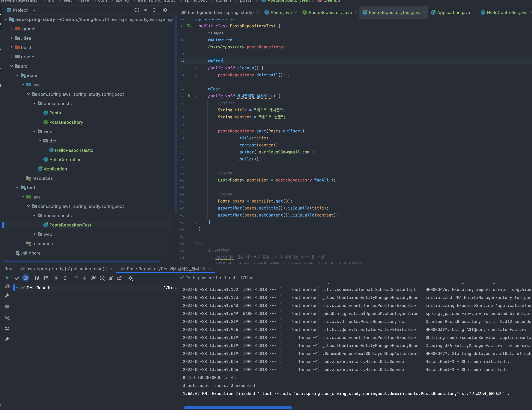This screenshot has width=532, height=410.
Task: Collapse the src folder
Action: (12, 66)
